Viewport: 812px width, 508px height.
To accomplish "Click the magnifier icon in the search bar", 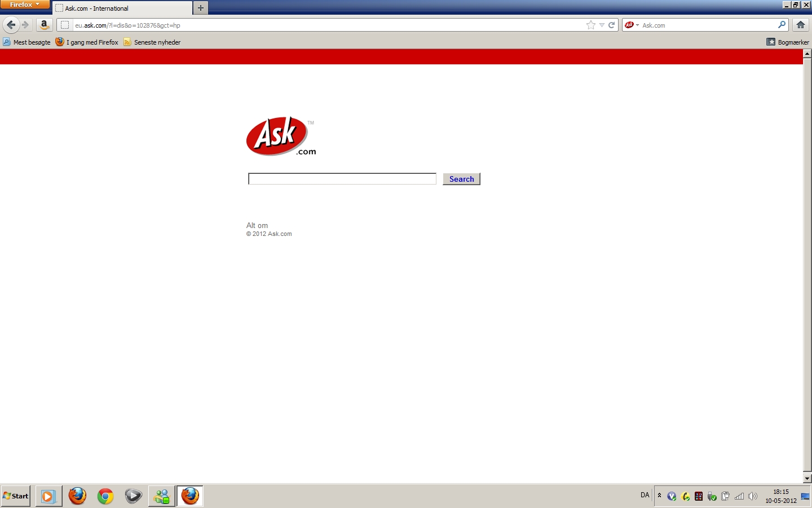I will point(782,25).
